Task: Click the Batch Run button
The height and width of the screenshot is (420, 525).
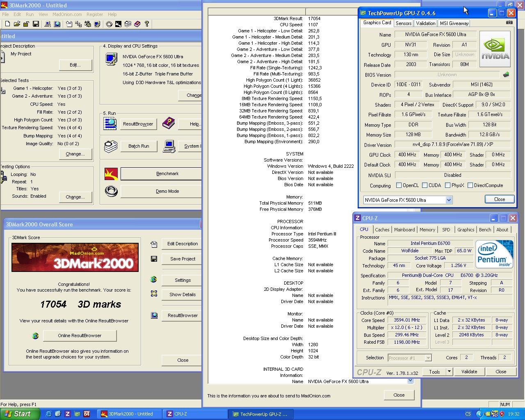Action: click(139, 146)
